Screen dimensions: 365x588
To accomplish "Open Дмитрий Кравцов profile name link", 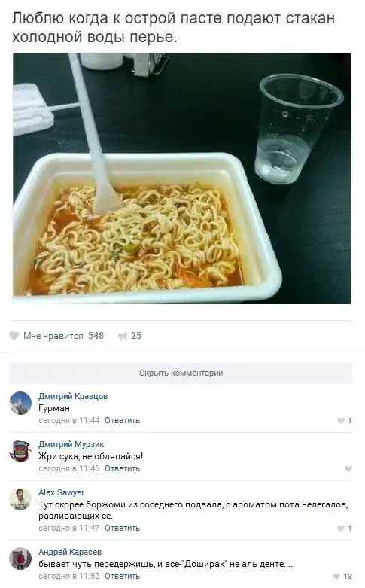I will point(73,396).
